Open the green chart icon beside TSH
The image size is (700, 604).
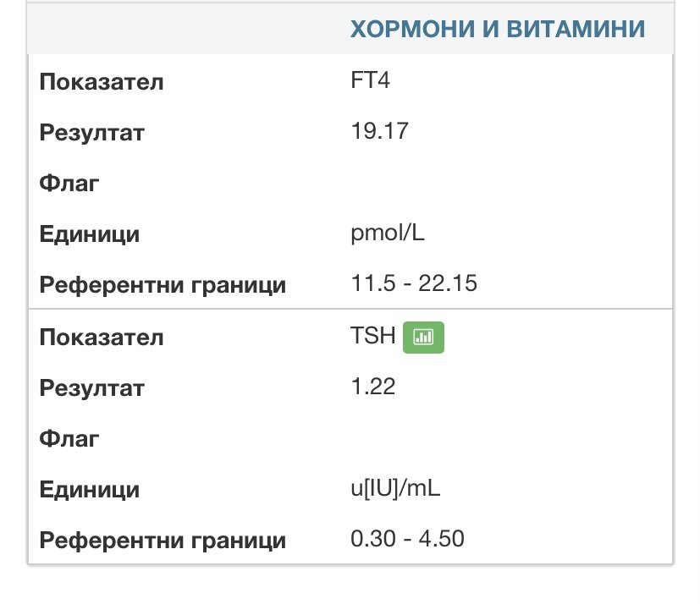click(x=423, y=337)
